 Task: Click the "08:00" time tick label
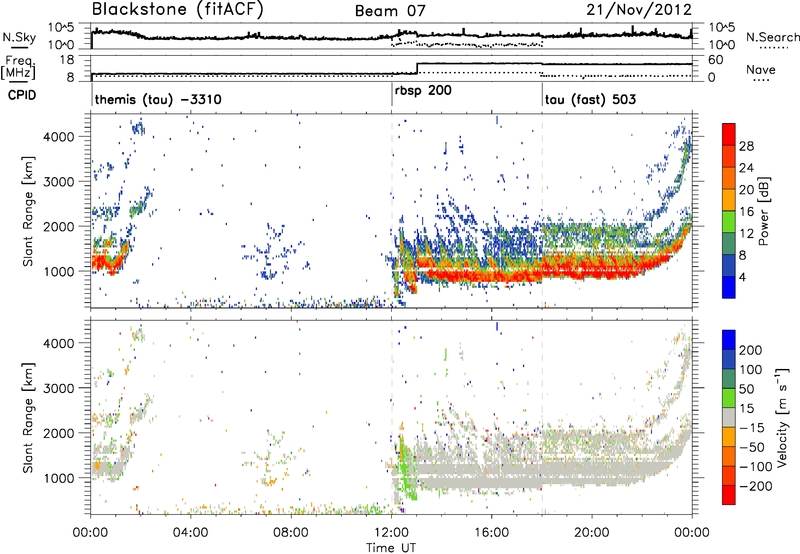coord(291,533)
